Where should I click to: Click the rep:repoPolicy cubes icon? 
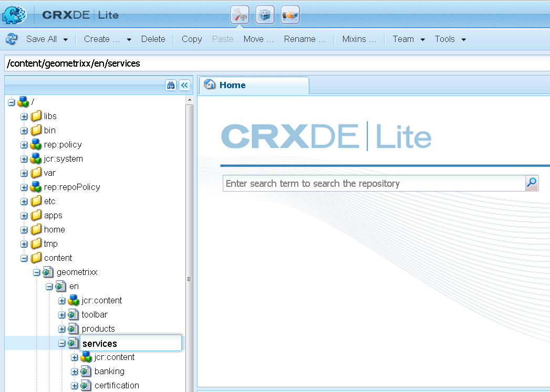click(36, 187)
